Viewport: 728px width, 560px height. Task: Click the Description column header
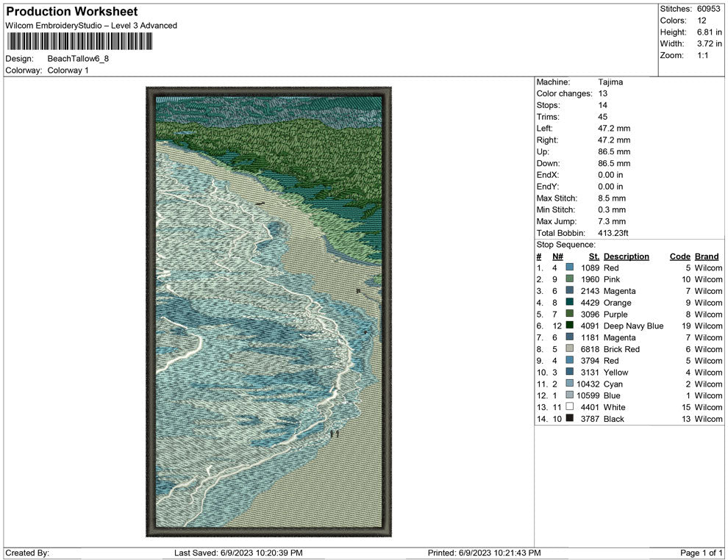(x=626, y=256)
